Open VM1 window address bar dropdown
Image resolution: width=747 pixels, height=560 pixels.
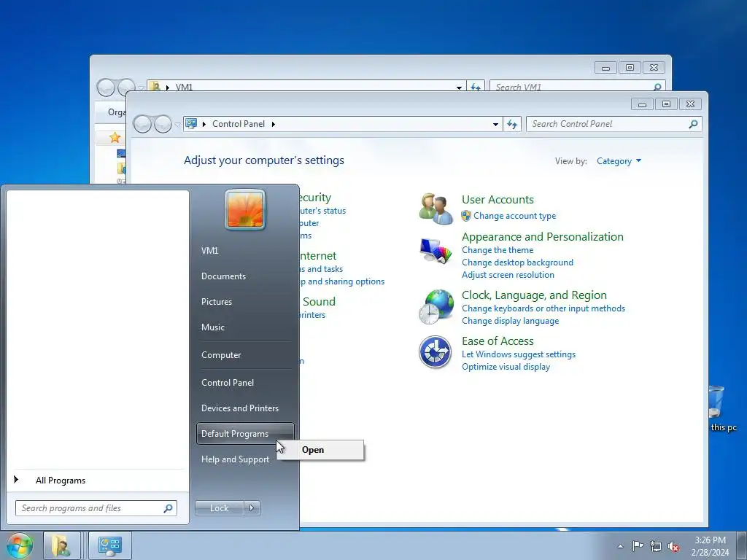coord(459,87)
